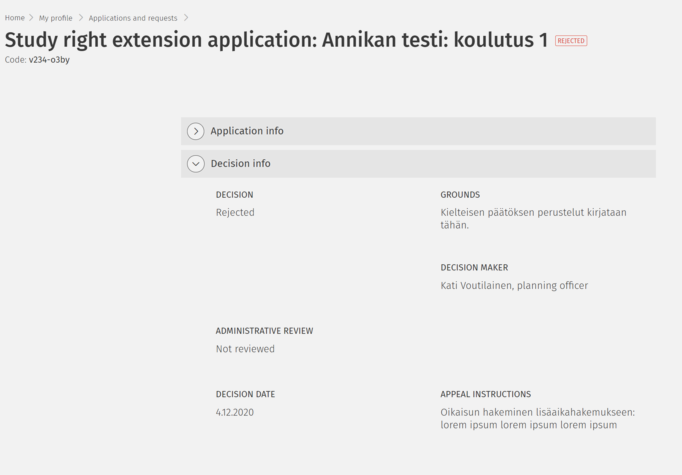Navigate to Applications and requests breadcrumb
682x475 pixels.
tap(133, 18)
